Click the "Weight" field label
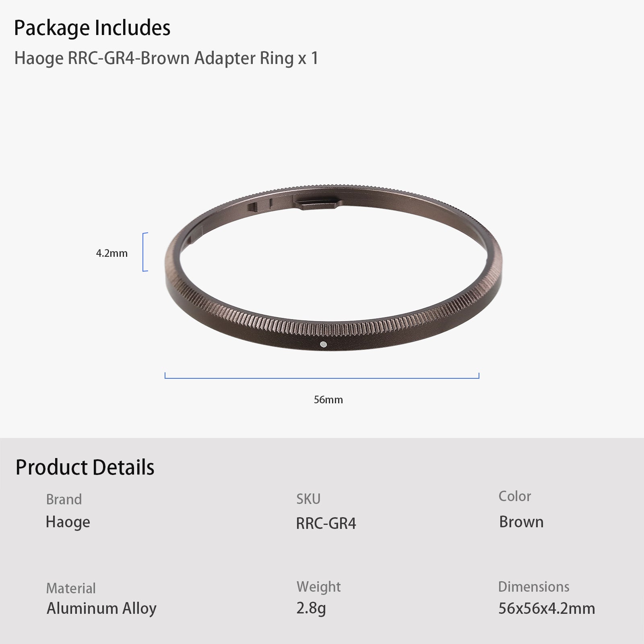The height and width of the screenshot is (644, 644). [318, 587]
